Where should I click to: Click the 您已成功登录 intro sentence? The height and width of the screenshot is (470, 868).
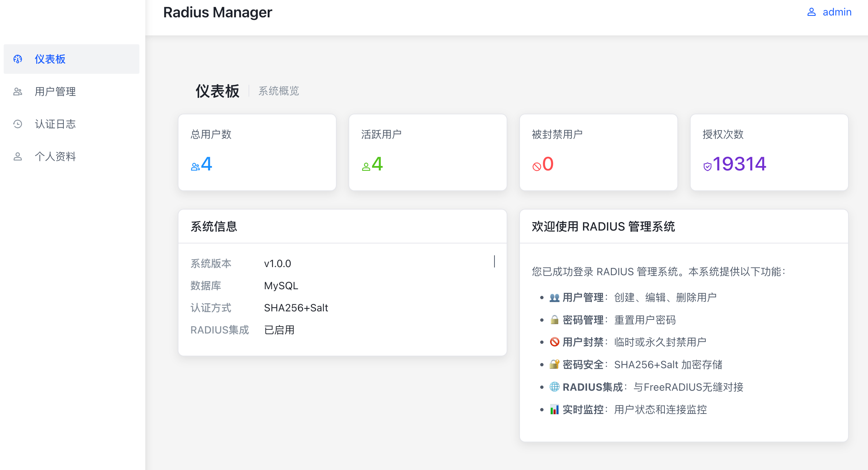[659, 272]
